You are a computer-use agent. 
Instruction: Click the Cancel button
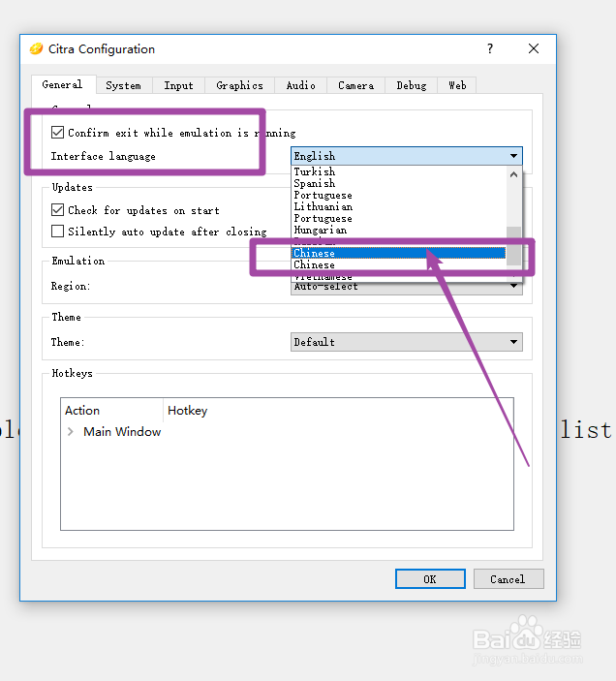(508, 579)
